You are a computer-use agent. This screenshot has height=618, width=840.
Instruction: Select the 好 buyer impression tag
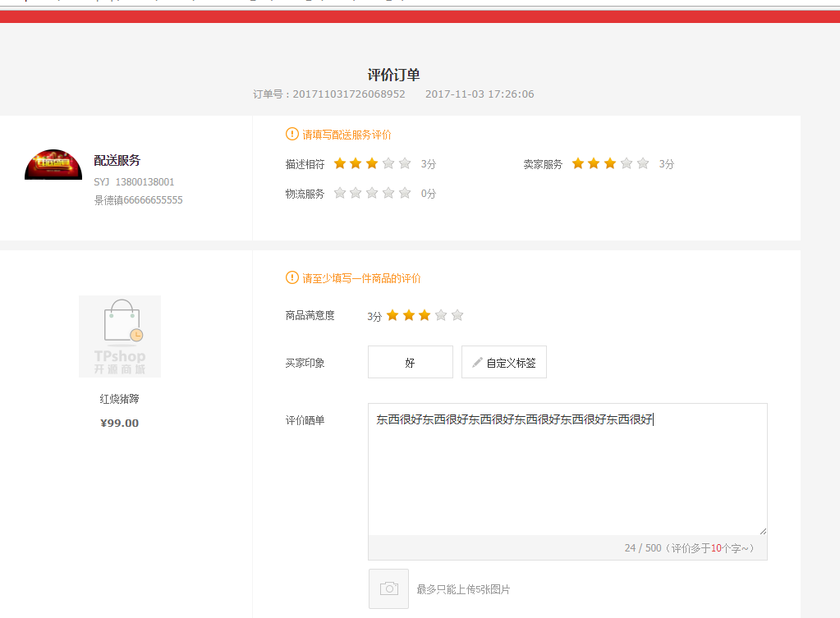[x=410, y=362]
